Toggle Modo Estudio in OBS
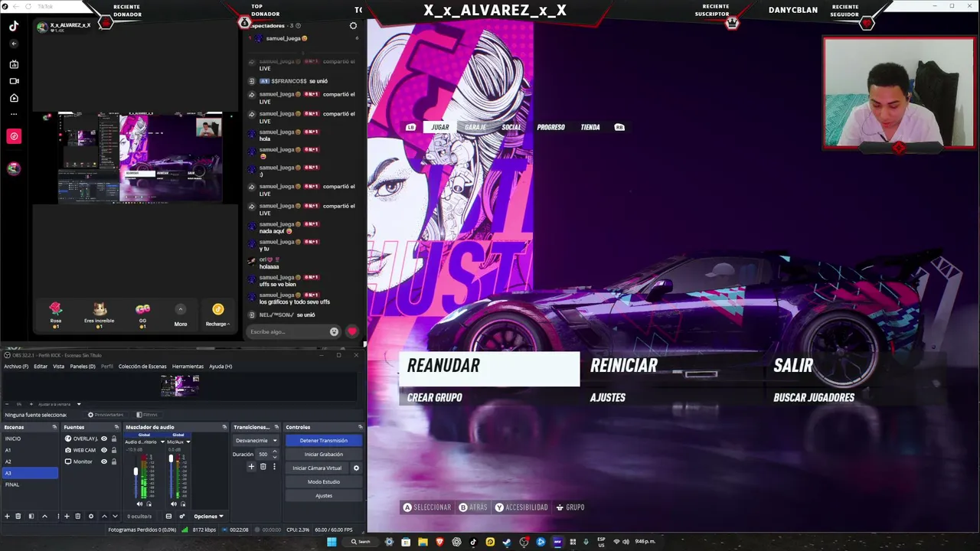 [x=323, y=482]
